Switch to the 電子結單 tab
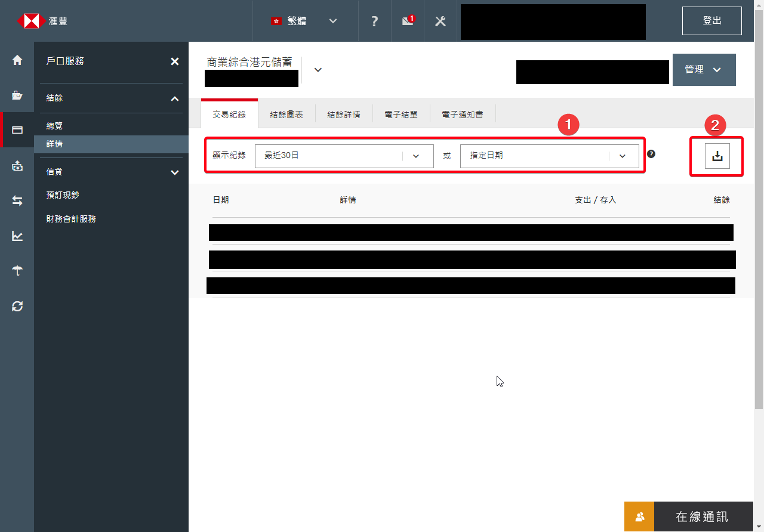The image size is (764, 532). pos(401,114)
